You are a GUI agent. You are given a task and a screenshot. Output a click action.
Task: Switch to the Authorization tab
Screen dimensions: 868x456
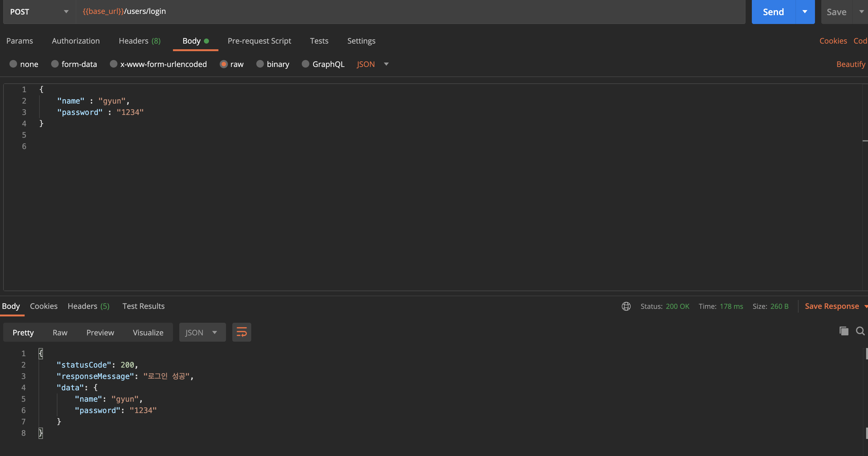[75, 41]
